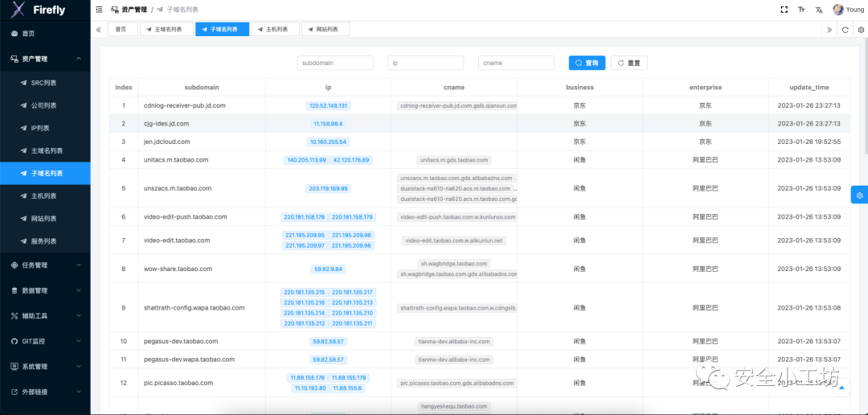Switch to the 子域名列表 tab
The width and height of the screenshot is (868, 415).
coord(222,30)
